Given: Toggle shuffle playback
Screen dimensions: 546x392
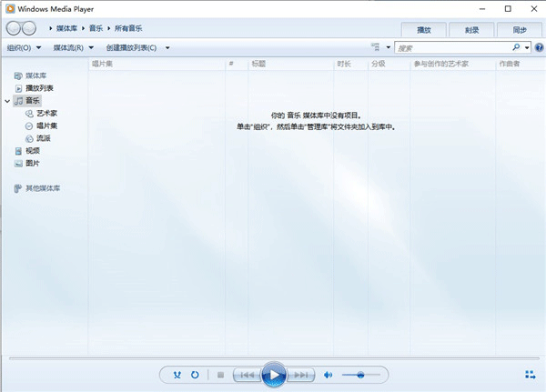Looking at the screenshot, I should coord(177,375).
